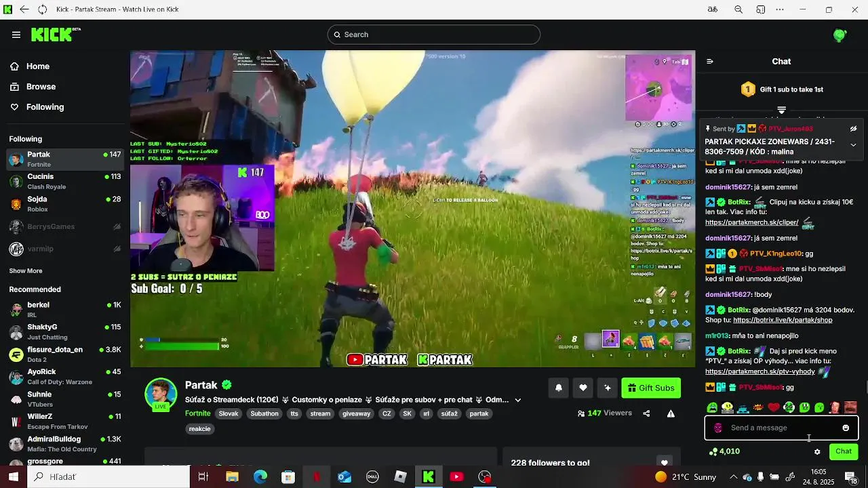This screenshot has width=868, height=488.
Task: Click the sparkle subscribe icon
Action: click(x=608, y=388)
